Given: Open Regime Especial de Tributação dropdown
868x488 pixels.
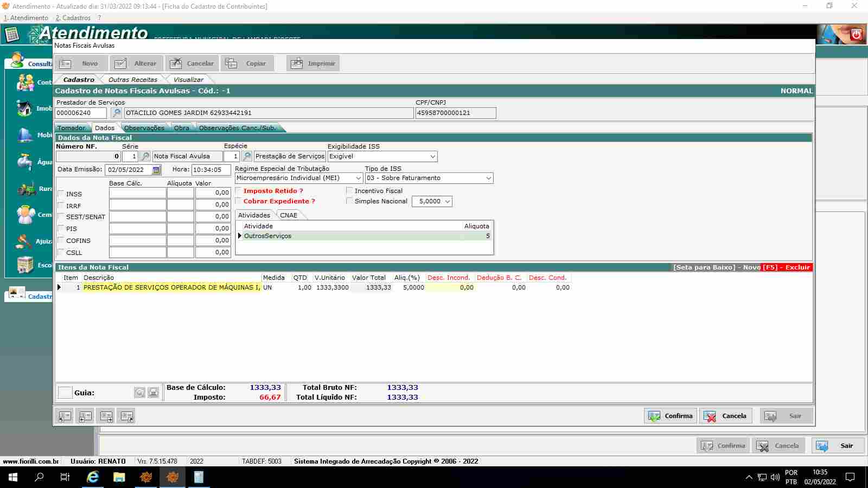Looking at the screenshot, I should (358, 178).
